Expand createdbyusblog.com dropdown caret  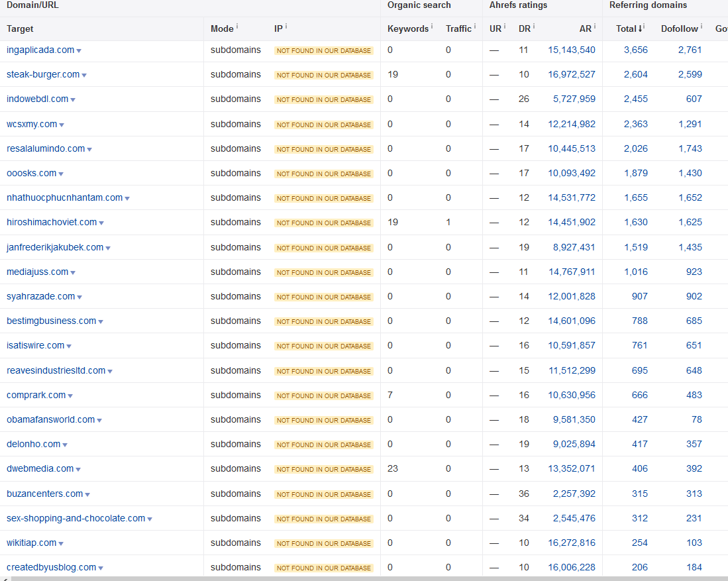click(x=101, y=568)
